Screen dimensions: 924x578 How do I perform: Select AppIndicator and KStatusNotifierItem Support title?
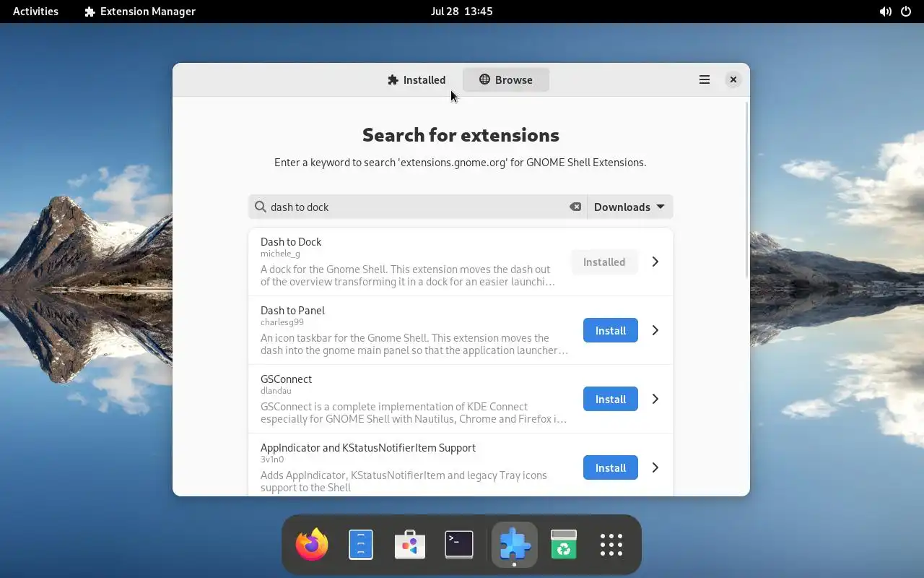coord(368,447)
